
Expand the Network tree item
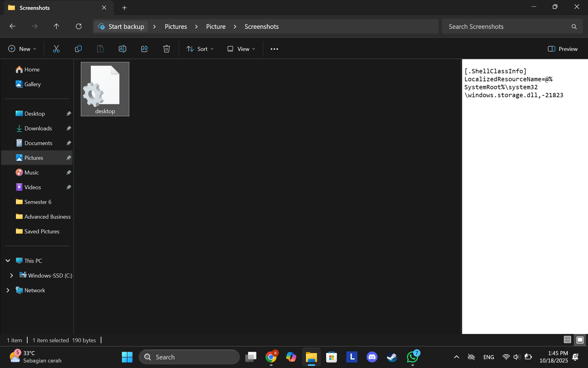(8, 290)
